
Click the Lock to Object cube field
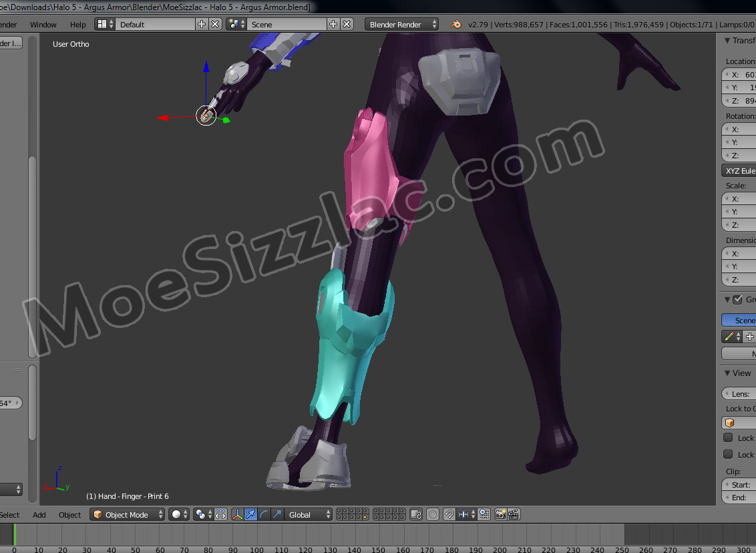point(739,422)
